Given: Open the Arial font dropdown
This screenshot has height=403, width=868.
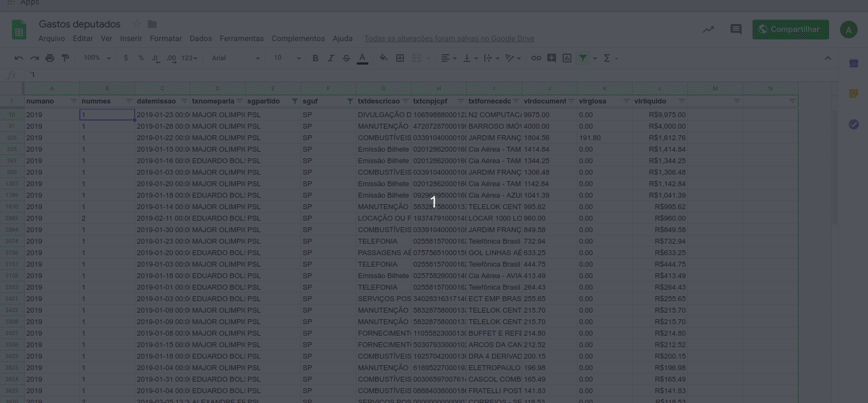Looking at the screenshot, I should pos(236,58).
